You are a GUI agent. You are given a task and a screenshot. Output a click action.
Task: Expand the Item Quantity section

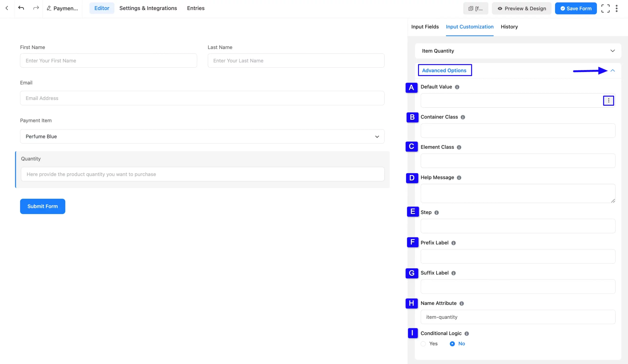pyautogui.click(x=612, y=51)
